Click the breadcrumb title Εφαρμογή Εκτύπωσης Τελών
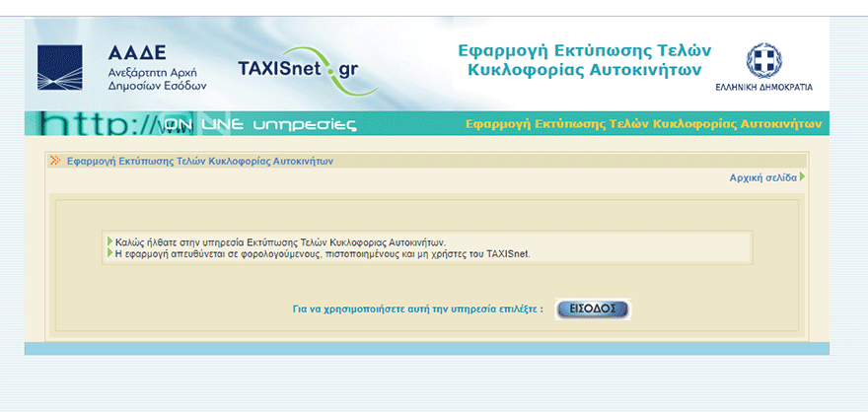The image size is (868, 412). point(199,160)
